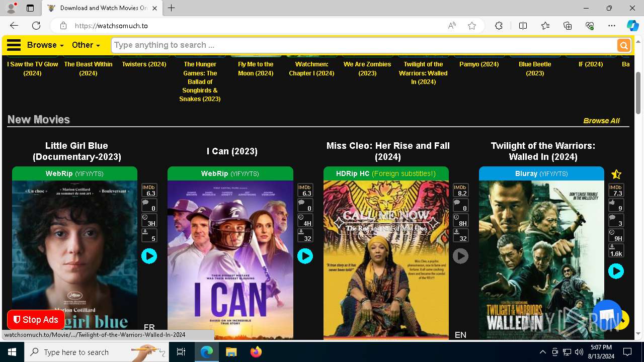Click the search input field
This screenshot has height=362, width=644.
(364, 45)
